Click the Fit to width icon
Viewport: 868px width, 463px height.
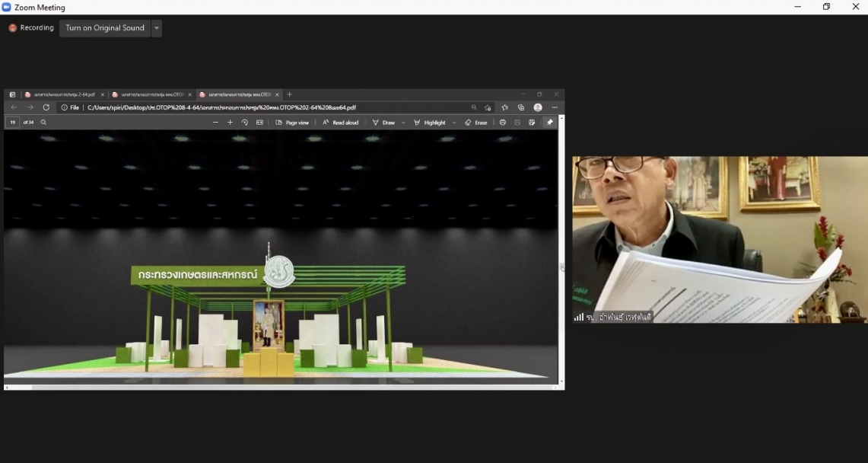click(259, 123)
